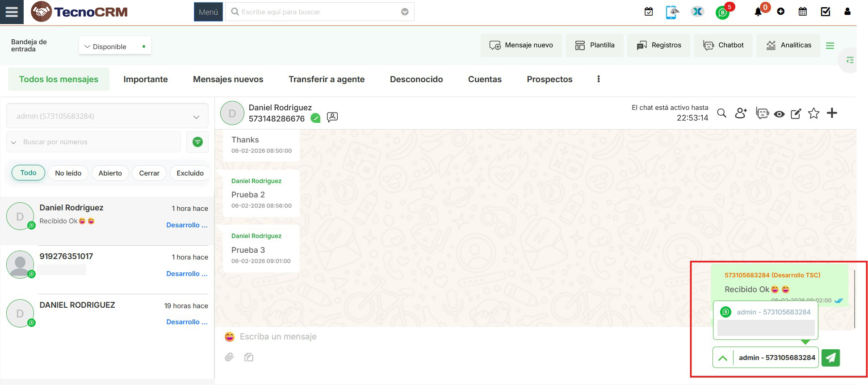Open the emoji picker in message box
Viewport: 868px width, 385px height.
(x=230, y=337)
